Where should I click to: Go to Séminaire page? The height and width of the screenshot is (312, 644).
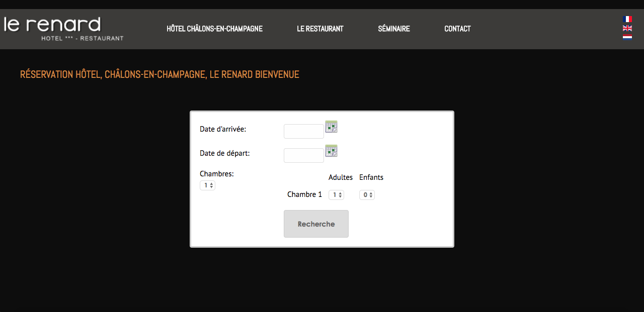[394, 29]
